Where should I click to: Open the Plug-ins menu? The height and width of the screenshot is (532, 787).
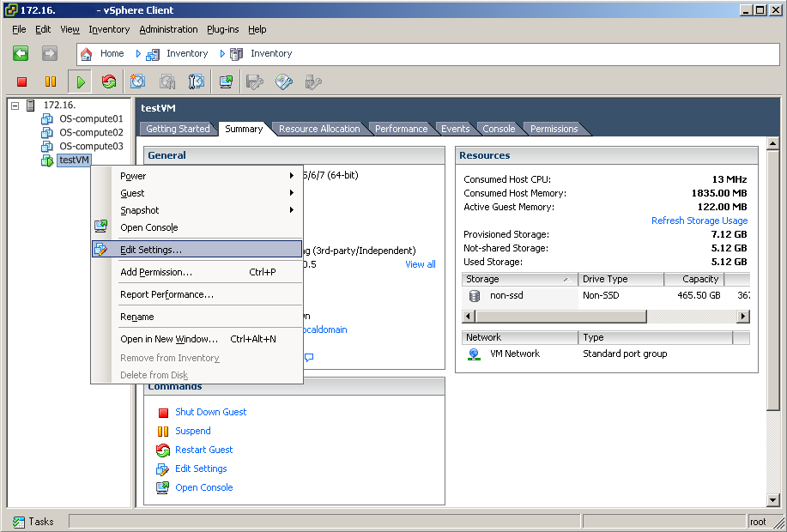coord(223,30)
